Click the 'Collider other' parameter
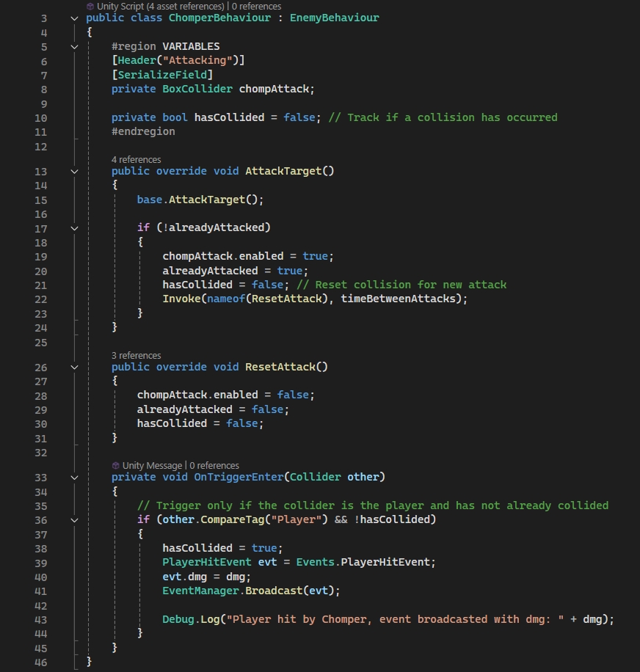The image size is (640, 672). click(x=335, y=477)
